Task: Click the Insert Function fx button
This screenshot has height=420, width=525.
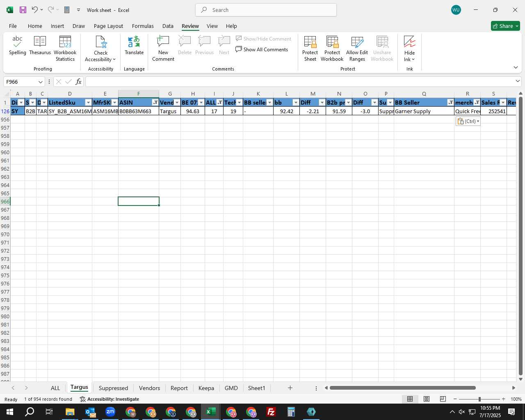Action: [78, 82]
